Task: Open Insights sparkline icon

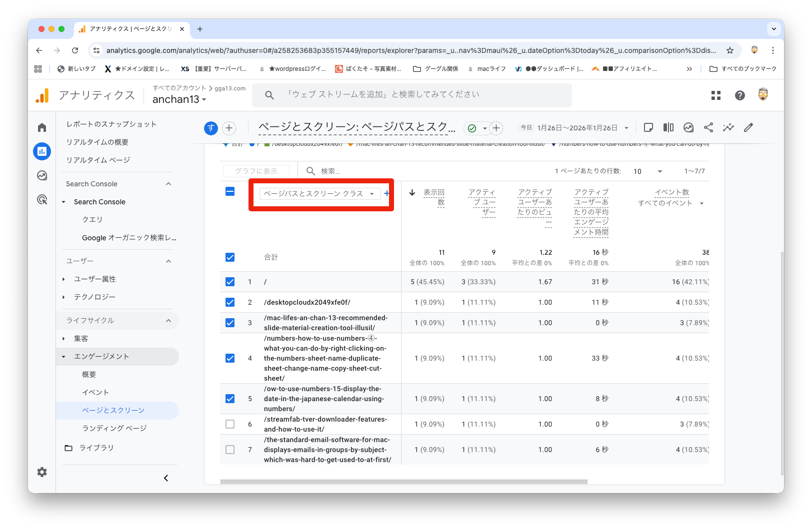Action: [728, 128]
